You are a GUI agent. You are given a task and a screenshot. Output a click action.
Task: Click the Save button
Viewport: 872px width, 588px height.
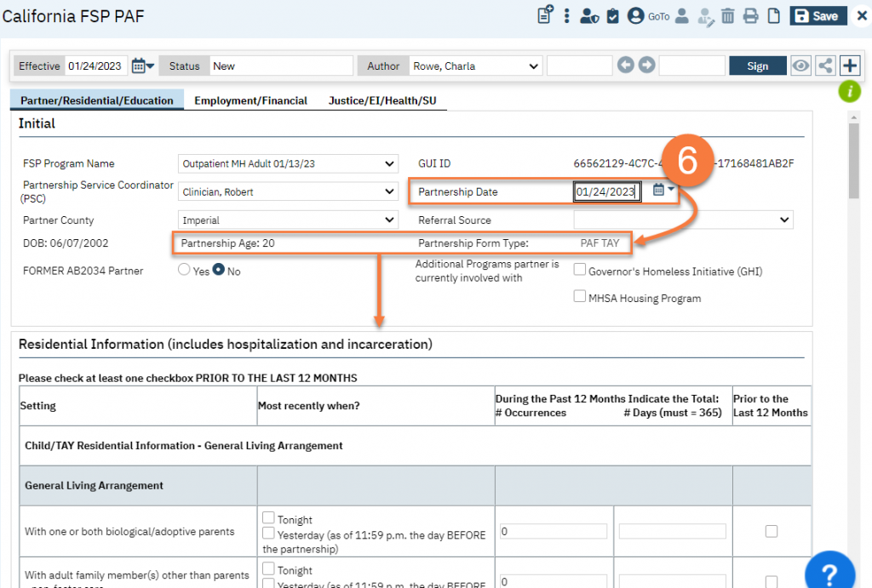click(814, 16)
